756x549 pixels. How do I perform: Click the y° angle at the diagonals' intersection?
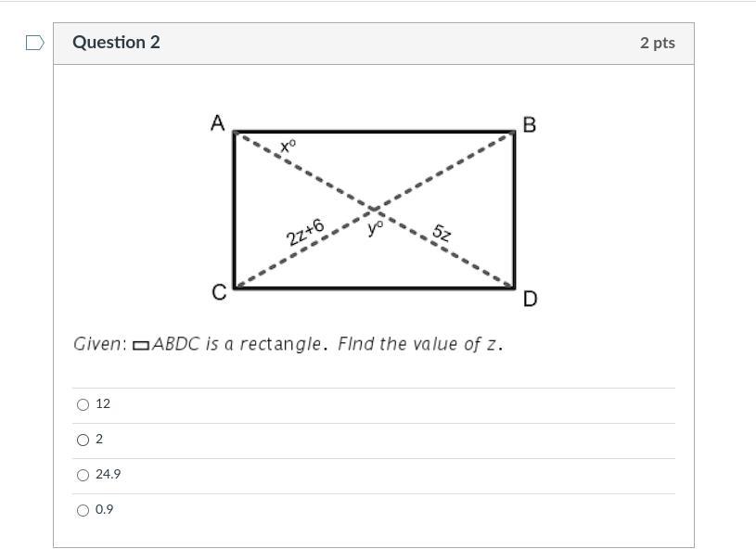click(375, 227)
